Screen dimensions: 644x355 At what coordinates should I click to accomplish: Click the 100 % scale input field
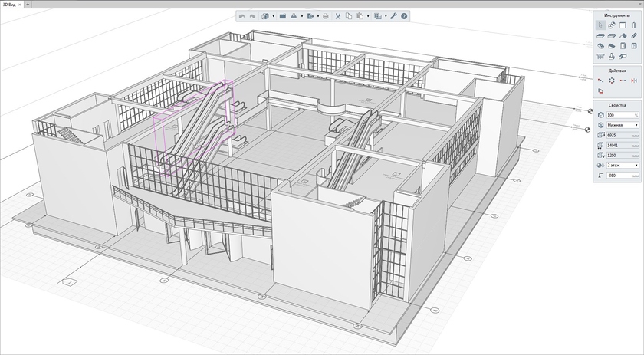621,114
